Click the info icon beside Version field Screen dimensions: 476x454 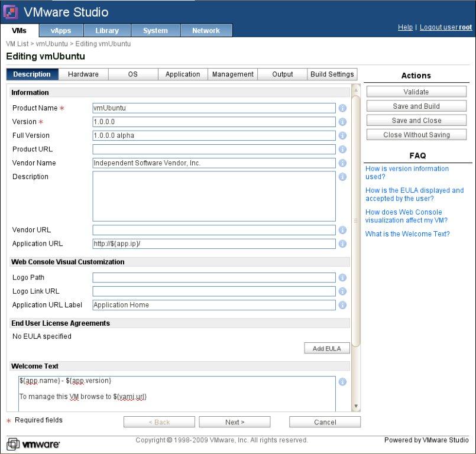point(342,122)
